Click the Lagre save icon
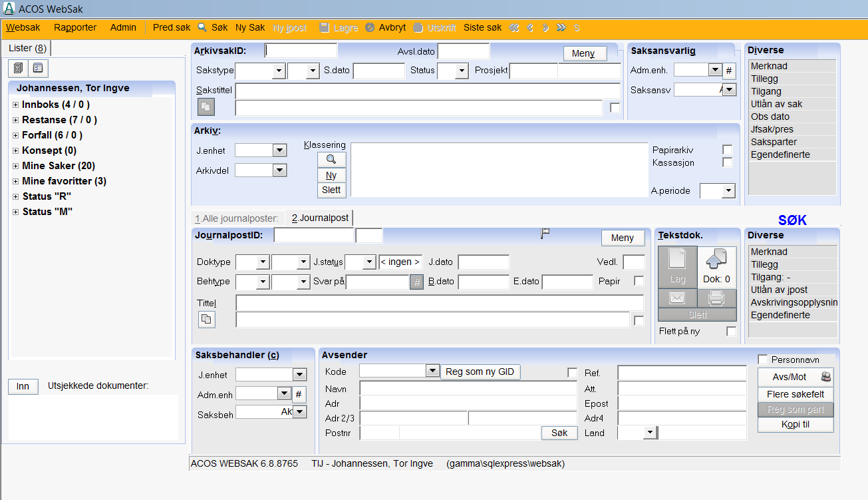Screen dimensions: 868x500 (x=325, y=28)
